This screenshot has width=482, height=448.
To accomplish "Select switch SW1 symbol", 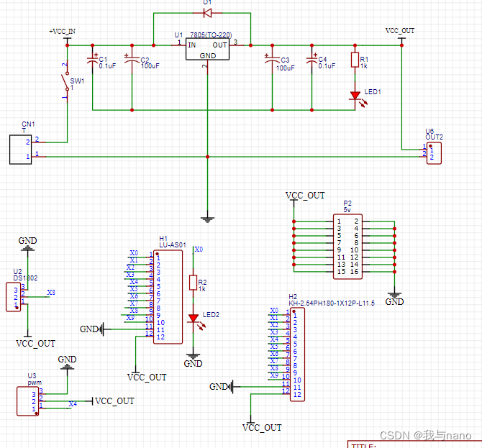I will click(x=65, y=81).
